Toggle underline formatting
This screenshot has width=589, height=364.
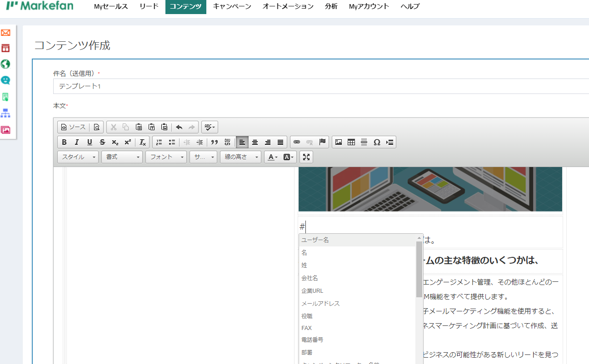click(90, 142)
